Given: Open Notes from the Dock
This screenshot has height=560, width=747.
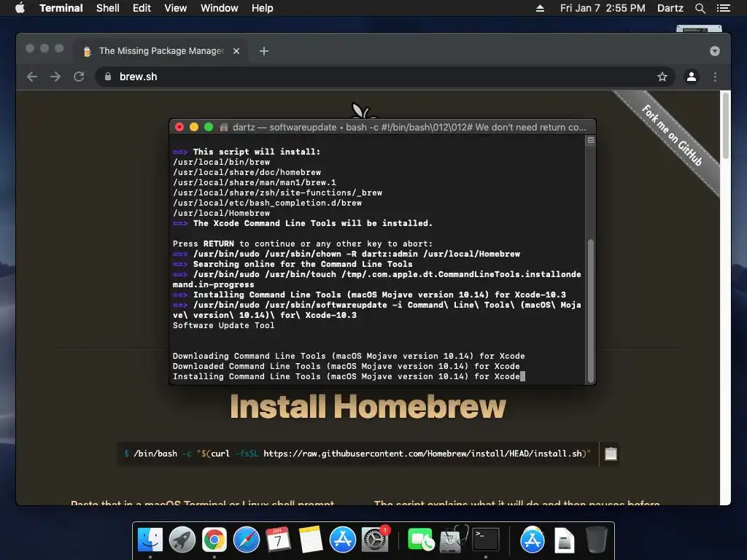Looking at the screenshot, I should tap(311, 540).
